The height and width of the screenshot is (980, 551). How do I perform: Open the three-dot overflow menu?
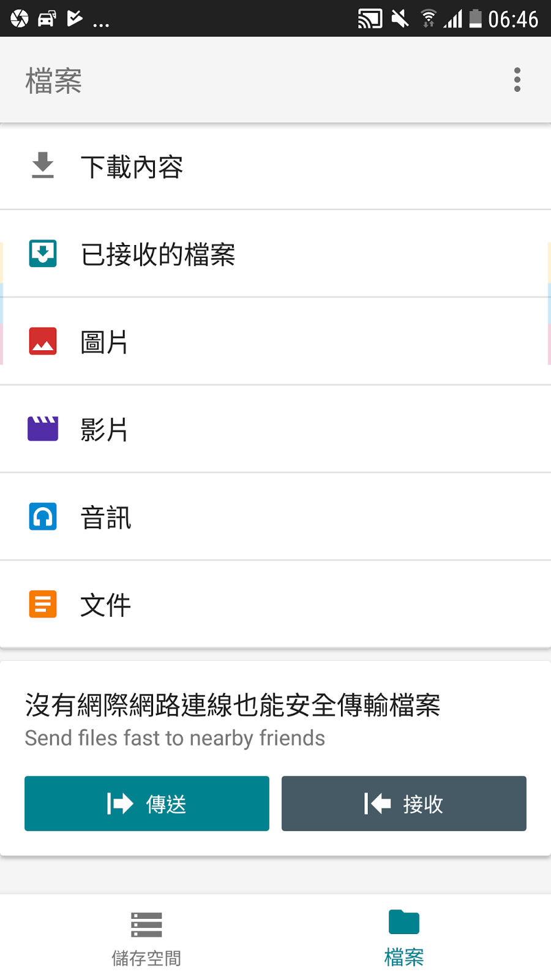[x=517, y=80]
